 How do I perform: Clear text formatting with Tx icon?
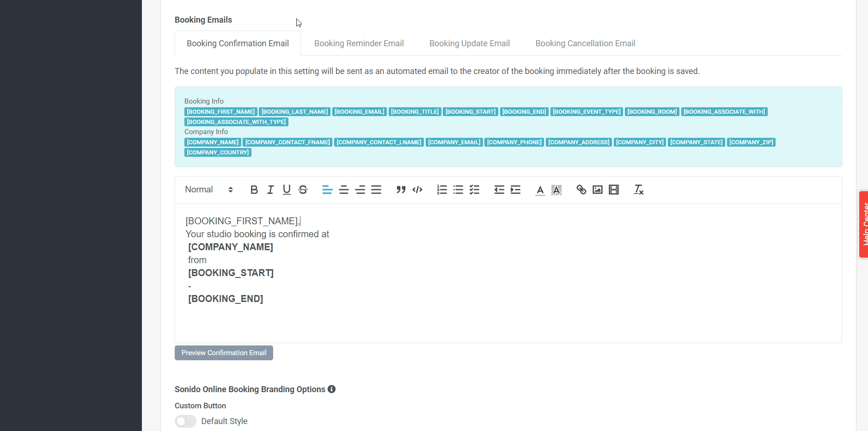pos(638,190)
